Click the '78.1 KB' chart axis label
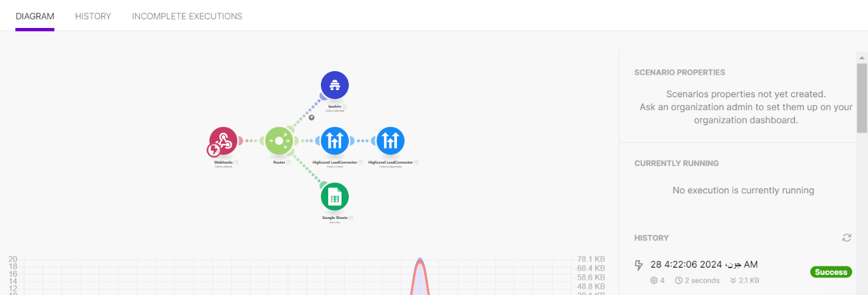868x295 pixels. 590,259
